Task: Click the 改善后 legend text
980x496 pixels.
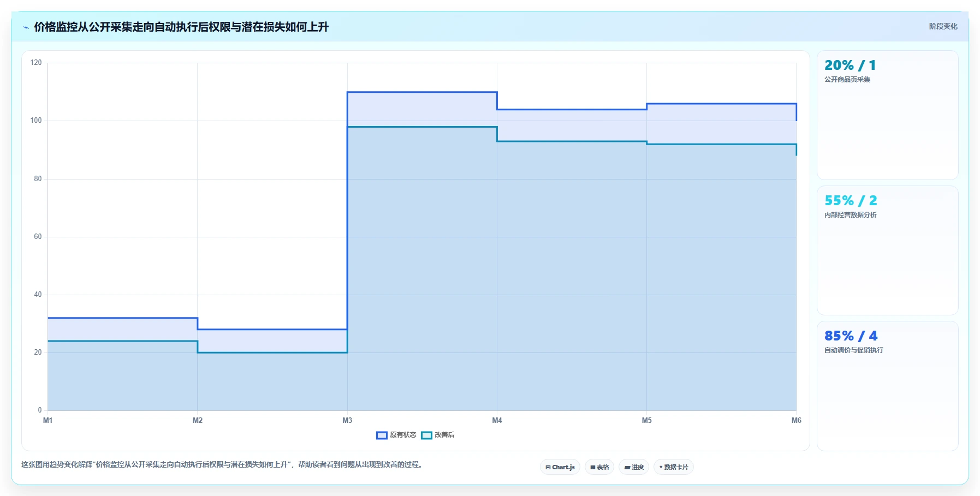Action: tap(444, 435)
